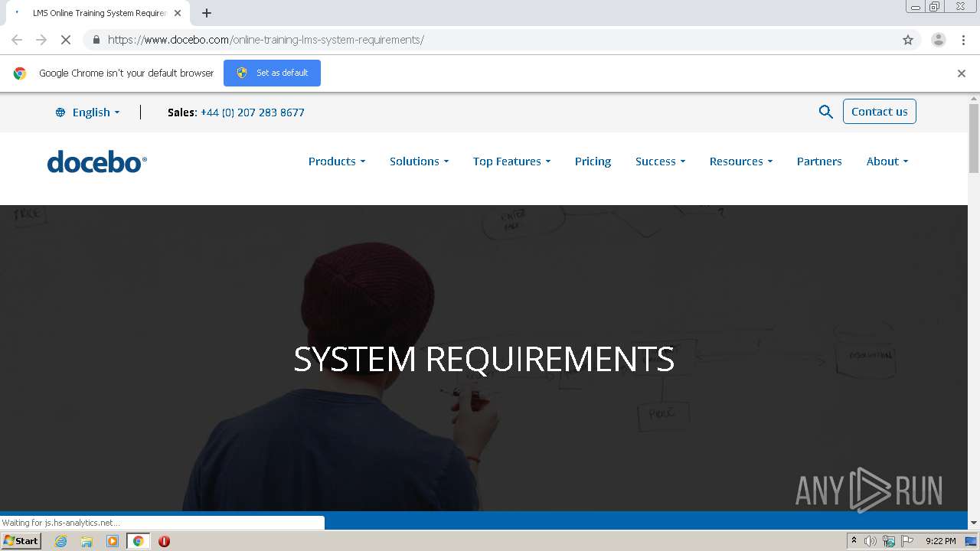Viewport: 980px width, 551px height.
Task: Click the Contact us button
Action: pyautogui.click(x=880, y=112)
